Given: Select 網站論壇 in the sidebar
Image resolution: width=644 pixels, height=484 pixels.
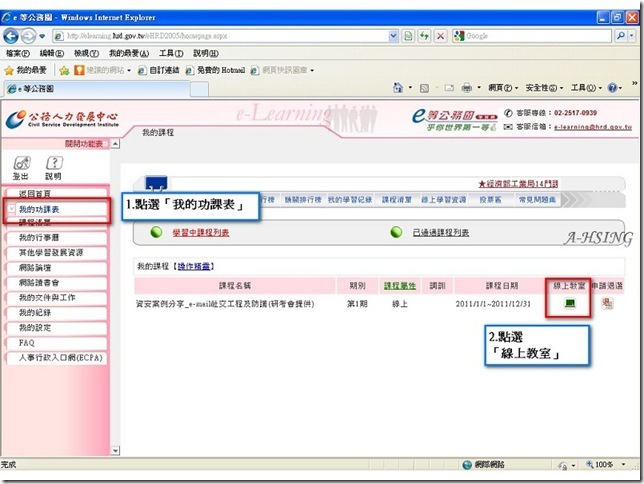Looking at the screenshot, I should pos(57,268).
